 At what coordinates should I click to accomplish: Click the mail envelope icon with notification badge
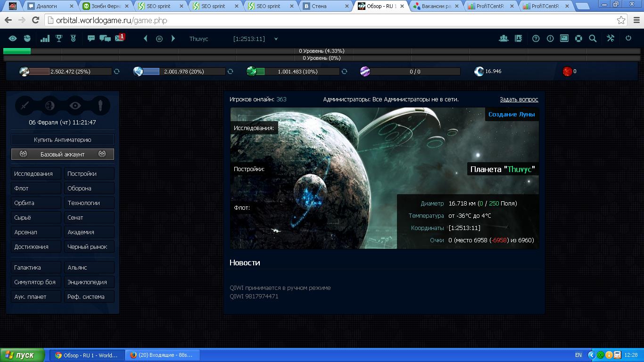pos(120,38)
